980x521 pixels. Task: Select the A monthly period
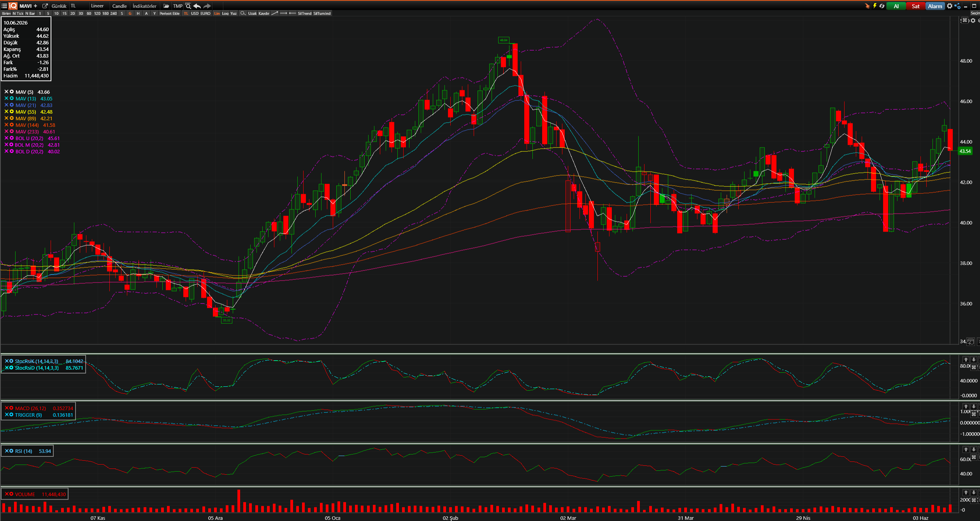[x=146, y=13]
